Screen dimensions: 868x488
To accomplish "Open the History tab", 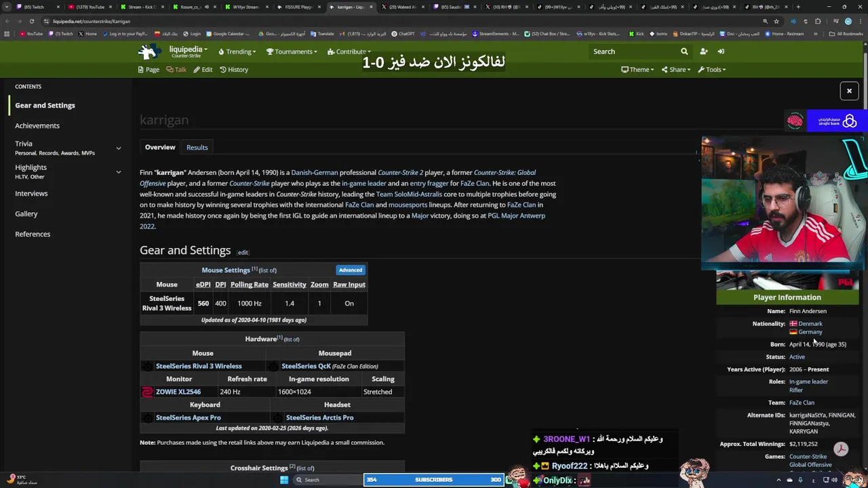I will coord(234,69).
